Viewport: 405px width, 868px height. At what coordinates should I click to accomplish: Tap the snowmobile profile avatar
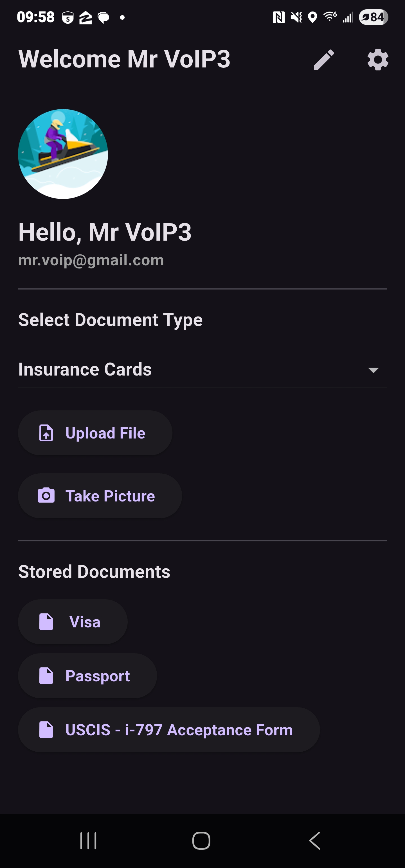(x=63, y=154)
